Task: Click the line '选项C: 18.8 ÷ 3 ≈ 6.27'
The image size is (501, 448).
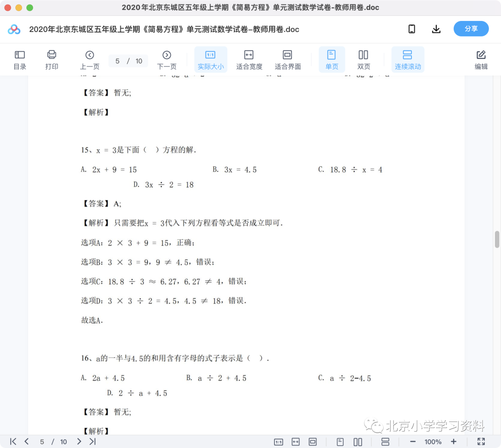Action: pos(164,281)
